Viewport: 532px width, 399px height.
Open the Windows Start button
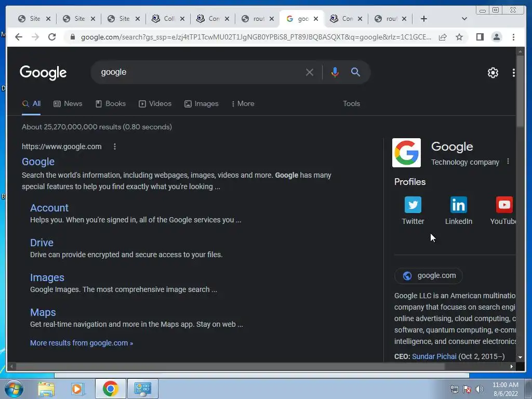point(14,389)
